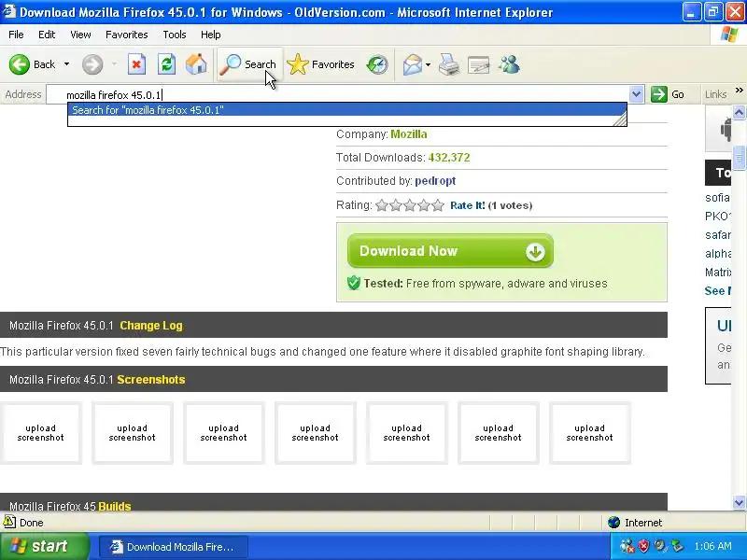Click the third upload screenshot thumbnail
The height and width of the screenshot is (560, 747).
point(223,433)
